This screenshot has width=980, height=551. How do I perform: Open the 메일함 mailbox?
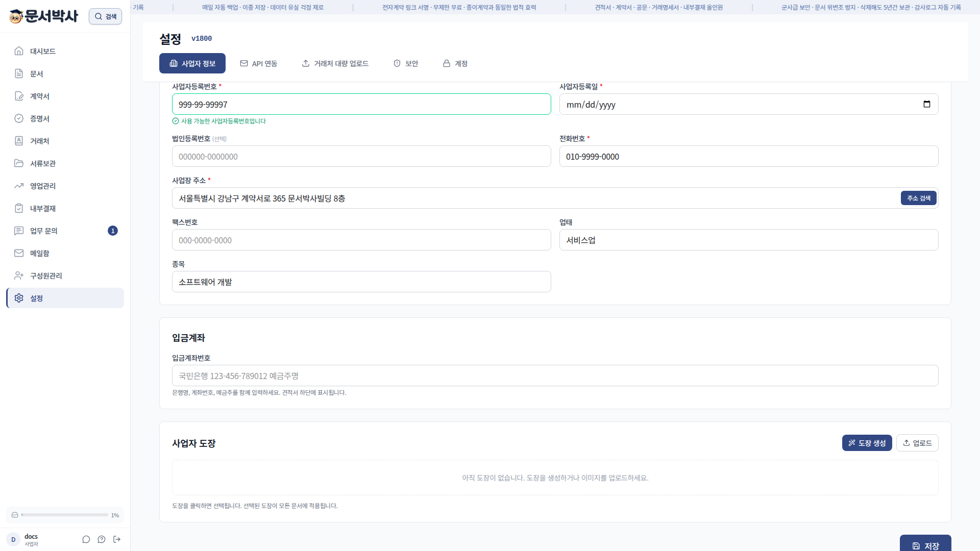(x=65, y=253)
